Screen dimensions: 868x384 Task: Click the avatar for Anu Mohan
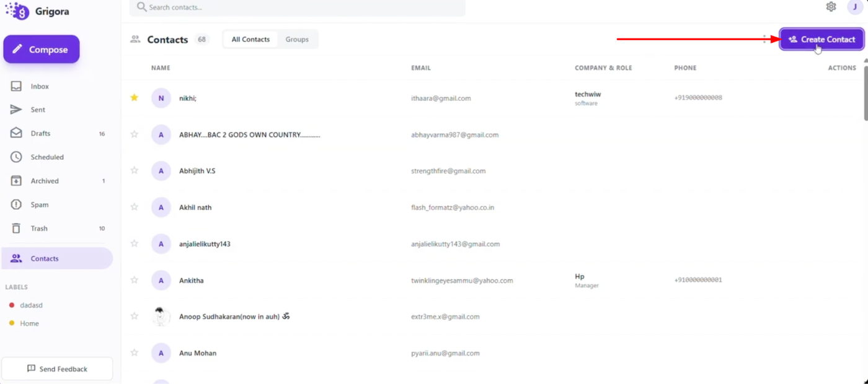(x=161, y=353)
